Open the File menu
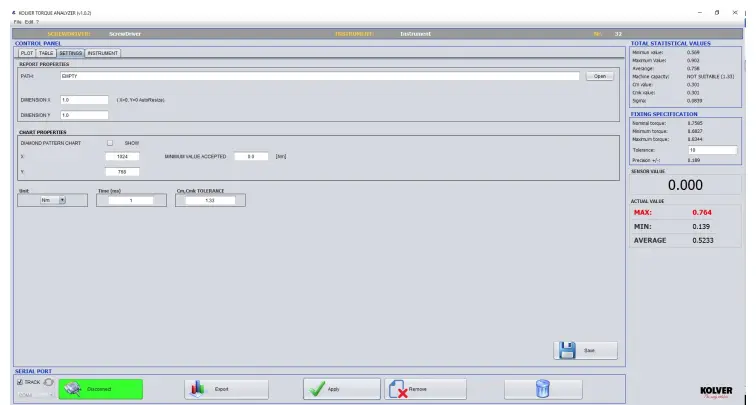This screenshot has height=405, width=756. (x=17, y=22)
